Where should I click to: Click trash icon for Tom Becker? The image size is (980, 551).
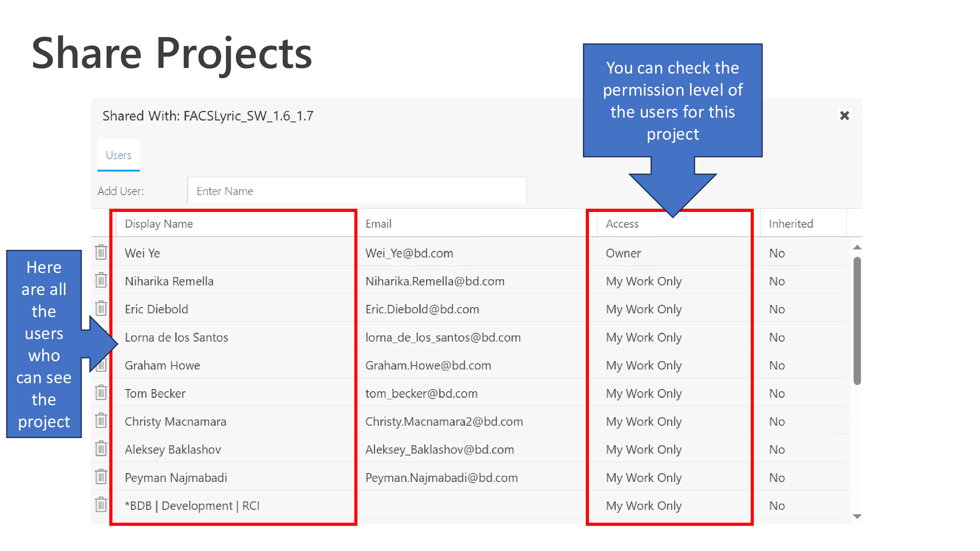101,392
